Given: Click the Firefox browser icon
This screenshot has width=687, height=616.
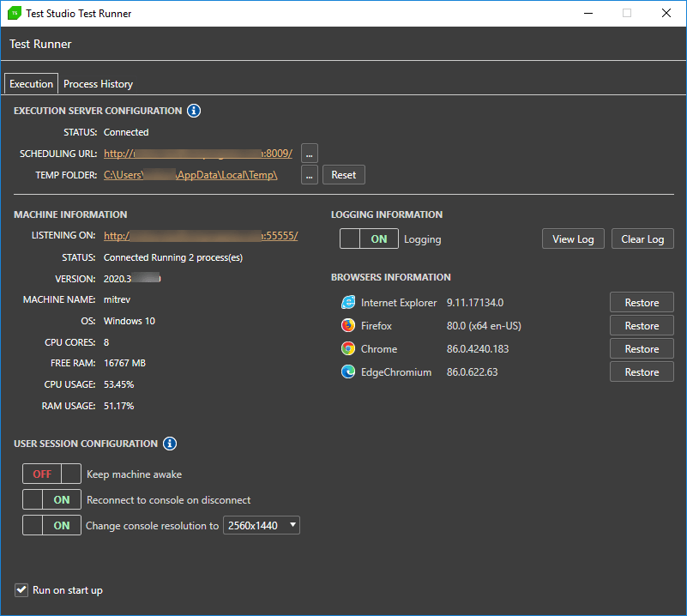Looking at the screenshot, I should [348, 325].
